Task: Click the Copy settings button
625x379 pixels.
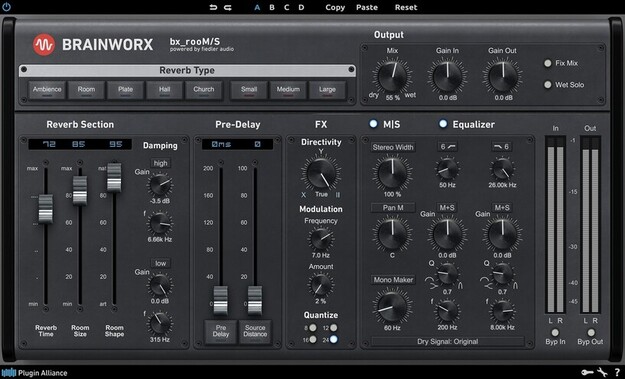Action: pyautogui.click(x=335, y=7)
